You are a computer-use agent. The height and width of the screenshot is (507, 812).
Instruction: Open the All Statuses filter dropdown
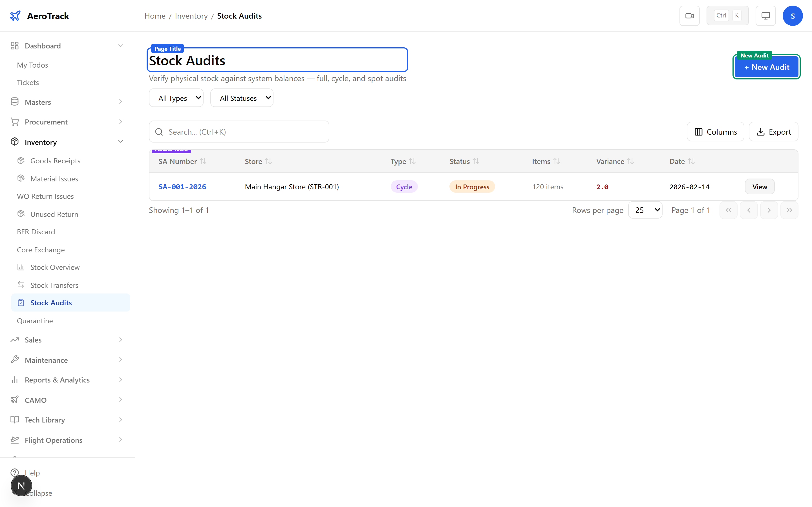click(x=242, y=98)
